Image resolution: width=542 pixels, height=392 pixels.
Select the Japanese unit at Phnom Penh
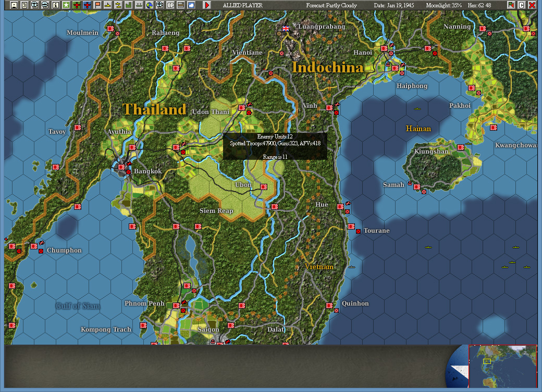176,306
